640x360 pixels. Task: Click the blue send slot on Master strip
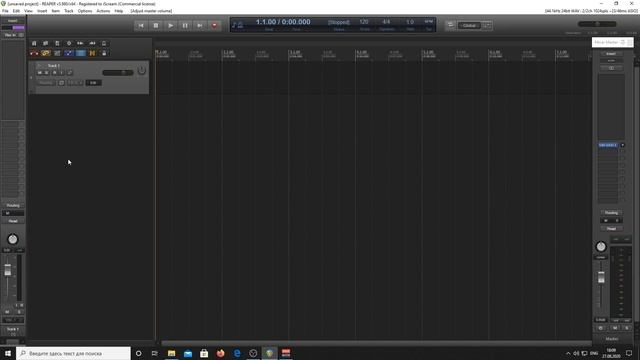tap(608, 145)
